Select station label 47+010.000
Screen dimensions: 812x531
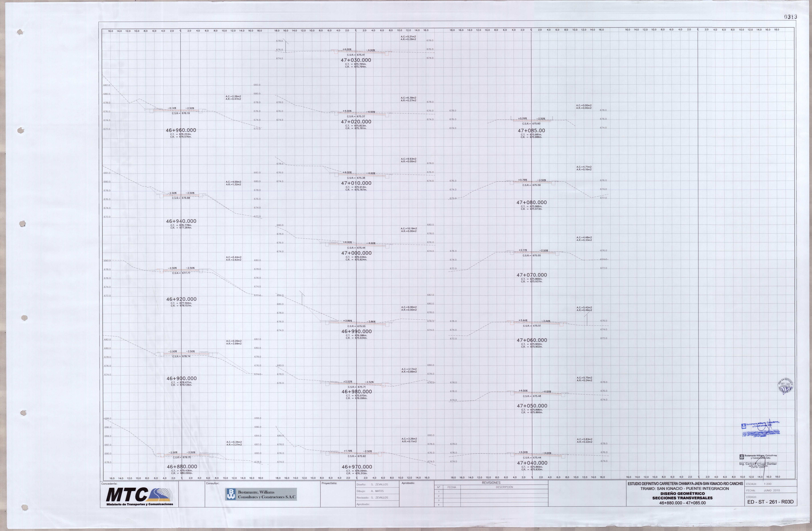356,183
